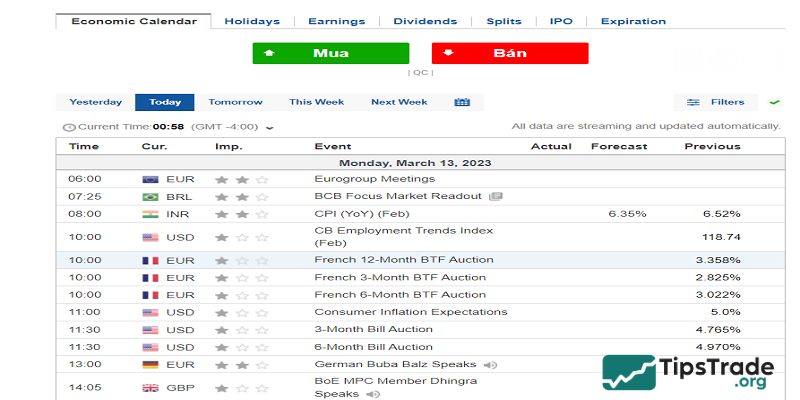
Task: Open the CPI (YoY) (Feb) event
Action: click(x=362, y=214)
